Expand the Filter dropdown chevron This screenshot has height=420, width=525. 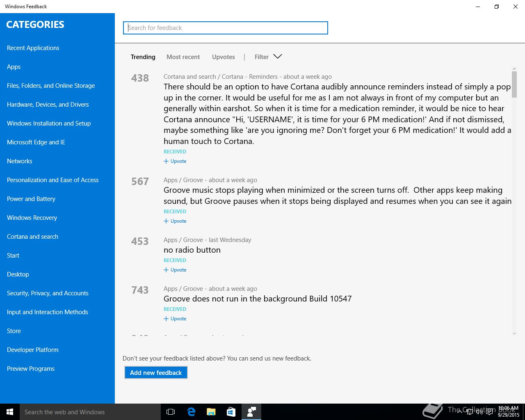(278, 57)
